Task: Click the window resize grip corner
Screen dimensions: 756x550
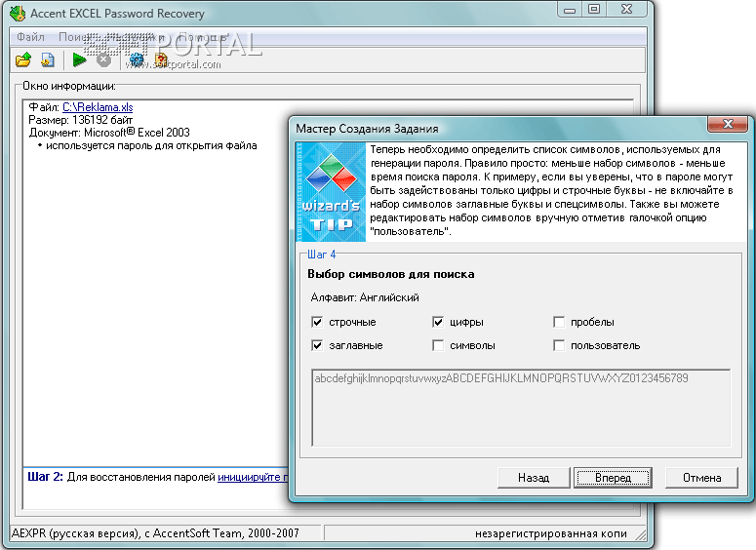Action: coord(641,534)
